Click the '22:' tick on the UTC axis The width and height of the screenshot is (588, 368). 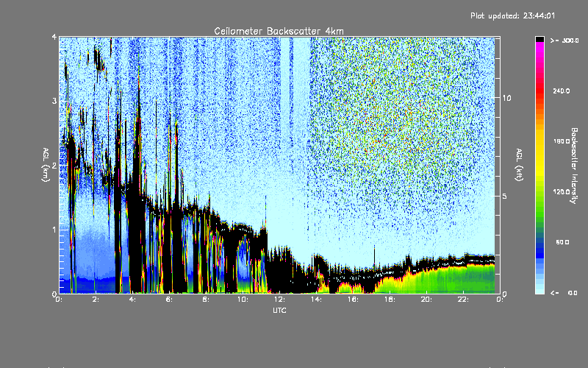coord(463,300)
